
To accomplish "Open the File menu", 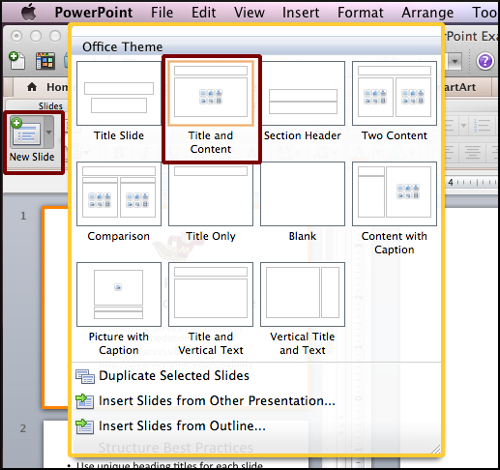I will 162,12.
